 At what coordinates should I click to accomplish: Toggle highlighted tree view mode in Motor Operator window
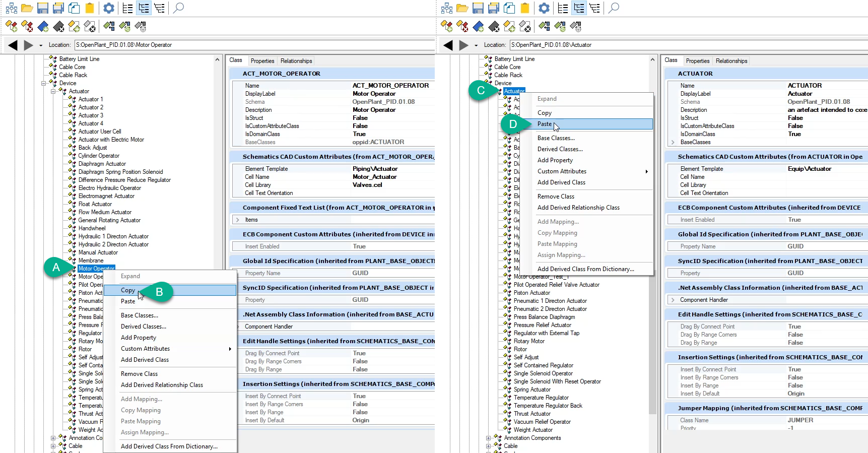click(144, 8)
